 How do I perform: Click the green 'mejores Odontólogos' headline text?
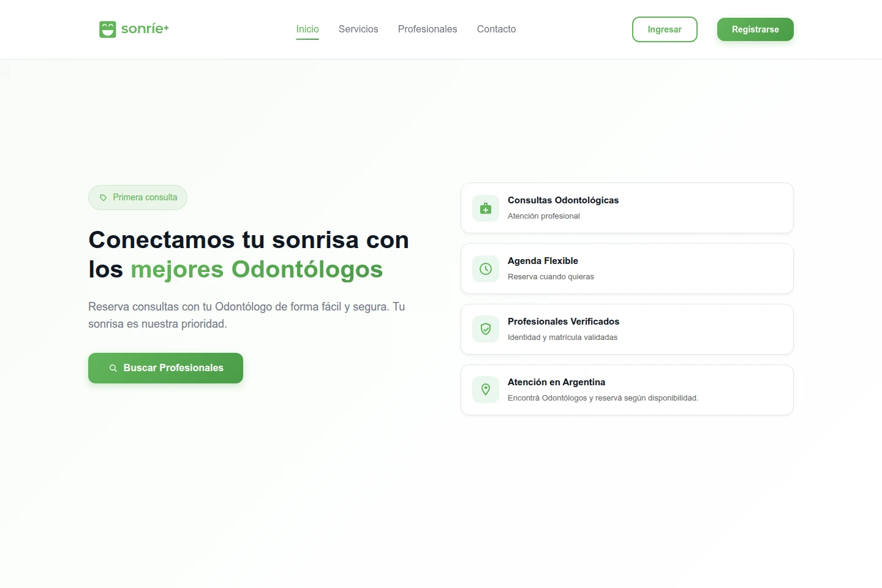click(x=257, y=269)
